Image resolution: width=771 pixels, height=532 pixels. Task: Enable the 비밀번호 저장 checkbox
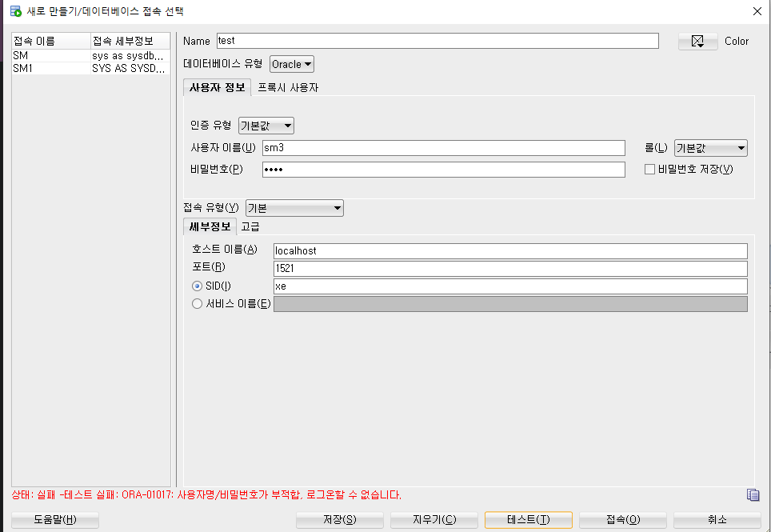[x=650, y=169]
